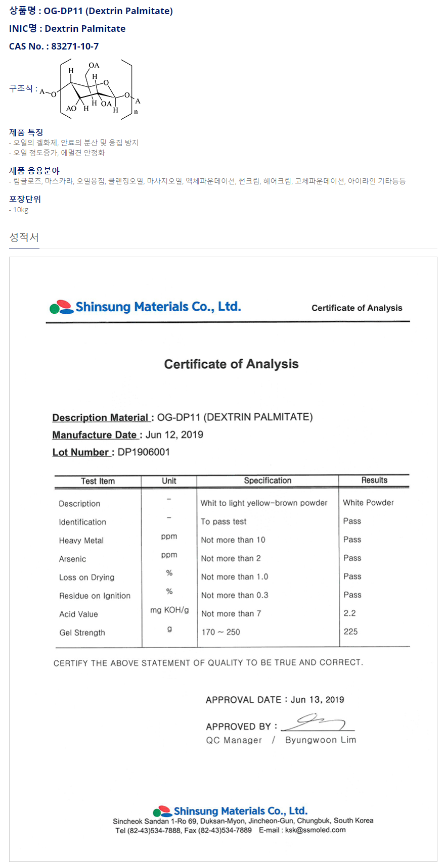
Task: Click the 'Acid Value' test item
Action: [x=78, y=614]
